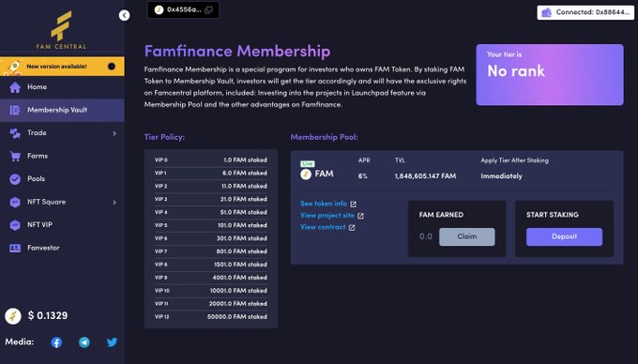Screen dimensions: 638x364
Task: Copy the 0x4556a address
Action: point(208,9)
